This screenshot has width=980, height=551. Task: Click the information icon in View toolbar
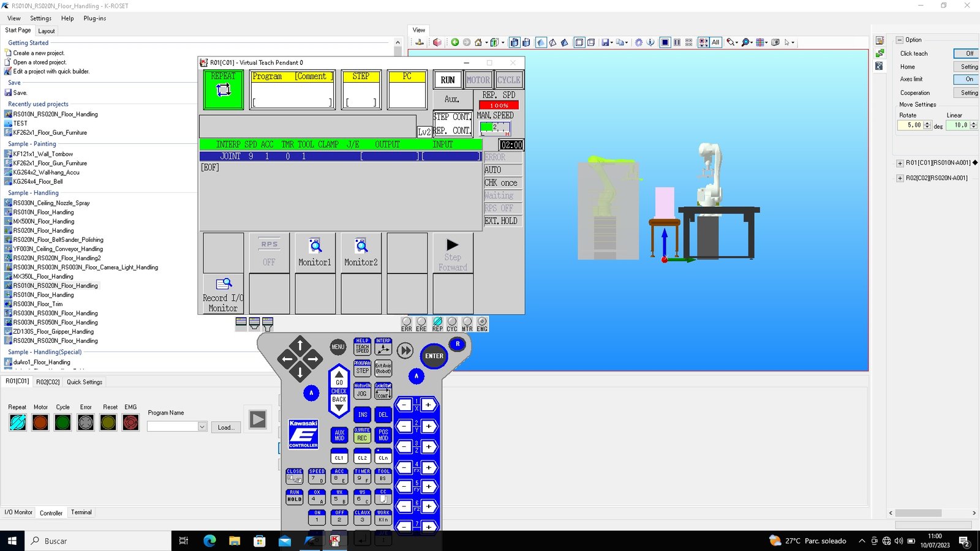(x=650, y=42)
